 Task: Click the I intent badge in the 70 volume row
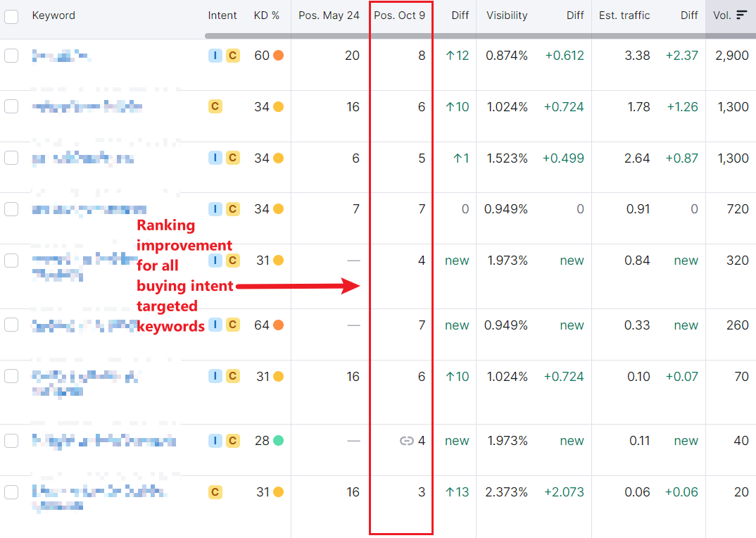click(215, 376)
